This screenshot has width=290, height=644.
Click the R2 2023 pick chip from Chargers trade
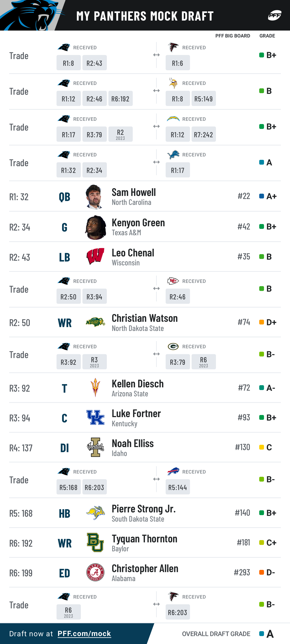pos(120,134)
